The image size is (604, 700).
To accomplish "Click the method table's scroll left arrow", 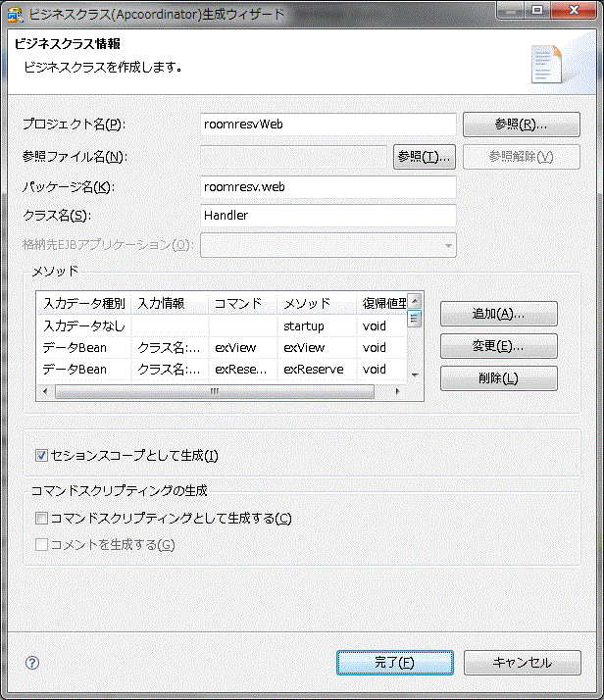I will [x=45, y=391].
